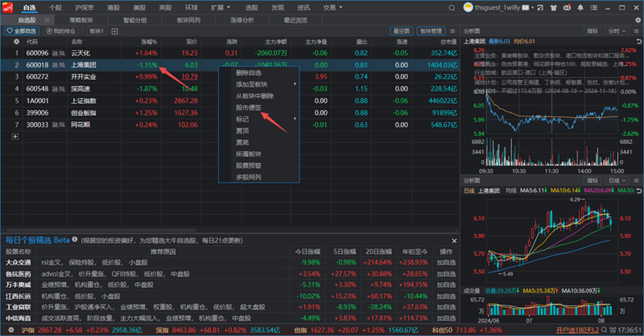
Task: Switch to 智能分组 tab
Action: 135,20
